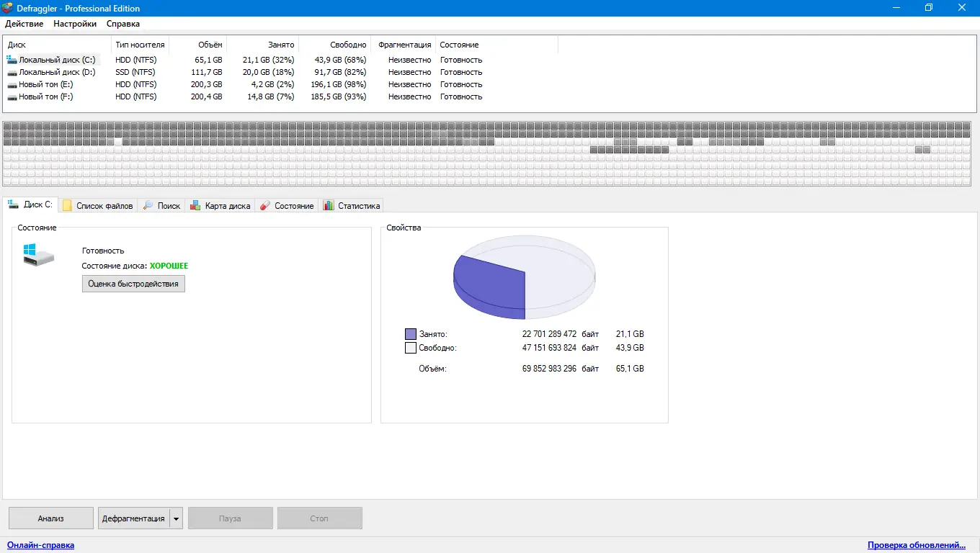Click the 69 852 983 296 total bytes value
The height and width of the screenshot is (553, 980).
[549, 369]
